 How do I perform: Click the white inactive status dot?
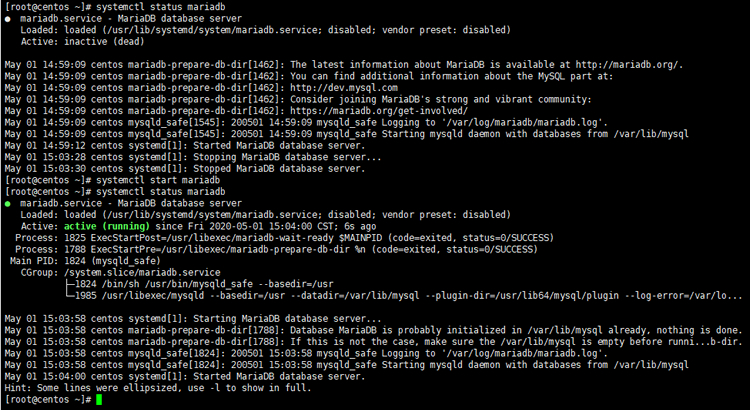[x=8, y=19]
